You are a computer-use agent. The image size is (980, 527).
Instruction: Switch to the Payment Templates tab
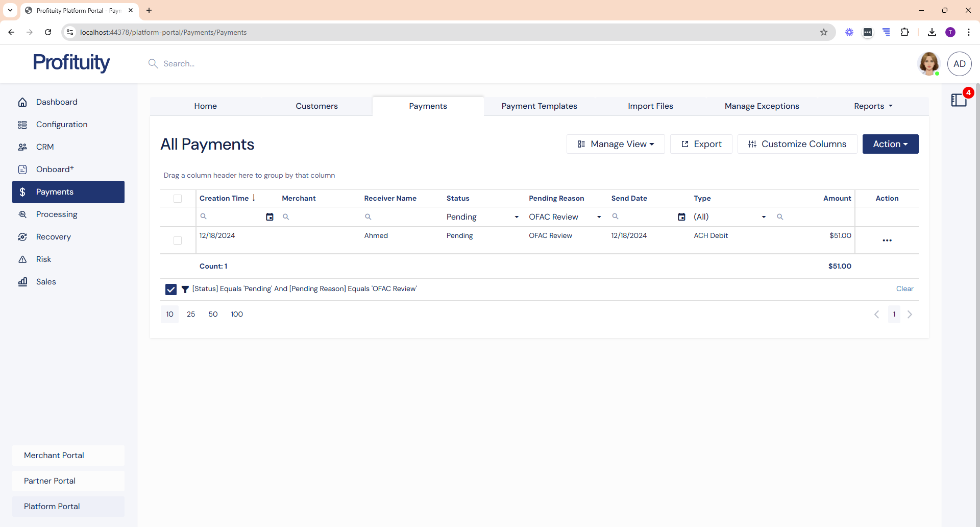[x=539, y=106]
